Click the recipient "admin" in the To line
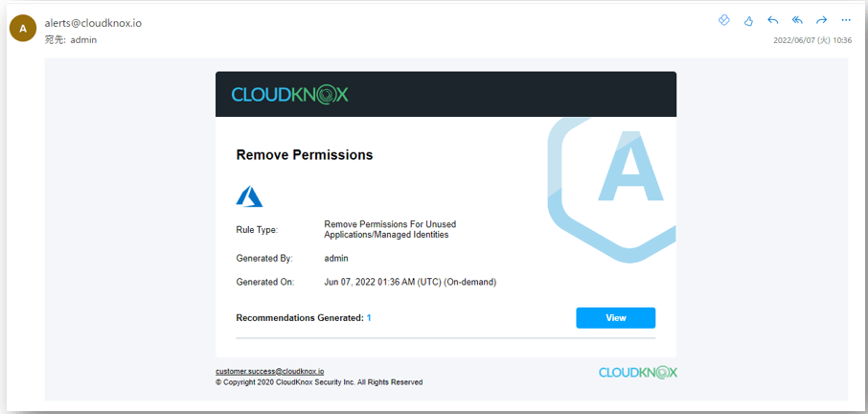 [x=83, y=40]
